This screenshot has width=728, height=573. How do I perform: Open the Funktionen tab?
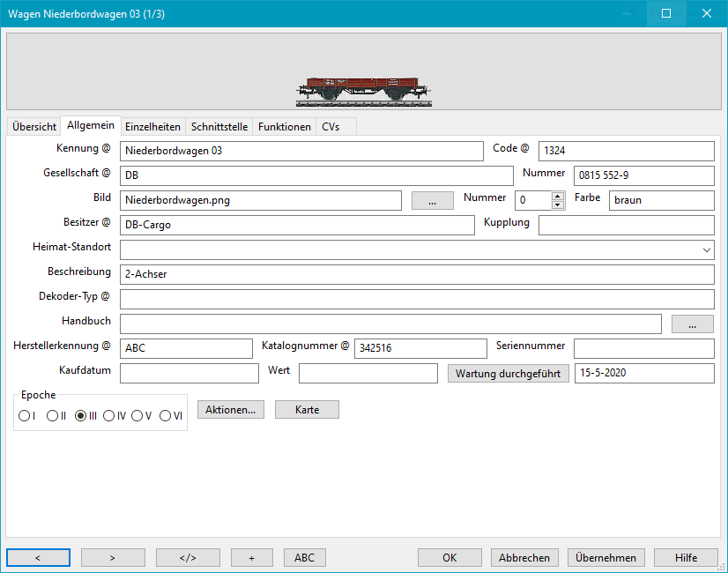tap(284, 127)
